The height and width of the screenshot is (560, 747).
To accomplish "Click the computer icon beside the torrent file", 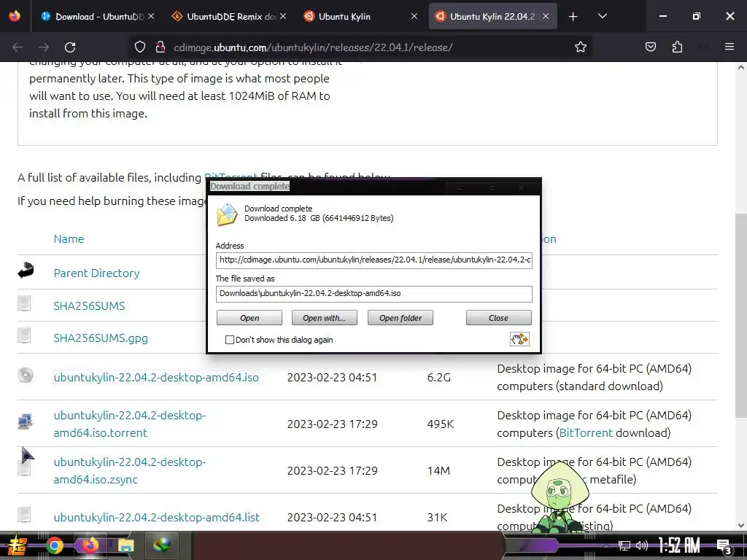I will pos(25,421).
